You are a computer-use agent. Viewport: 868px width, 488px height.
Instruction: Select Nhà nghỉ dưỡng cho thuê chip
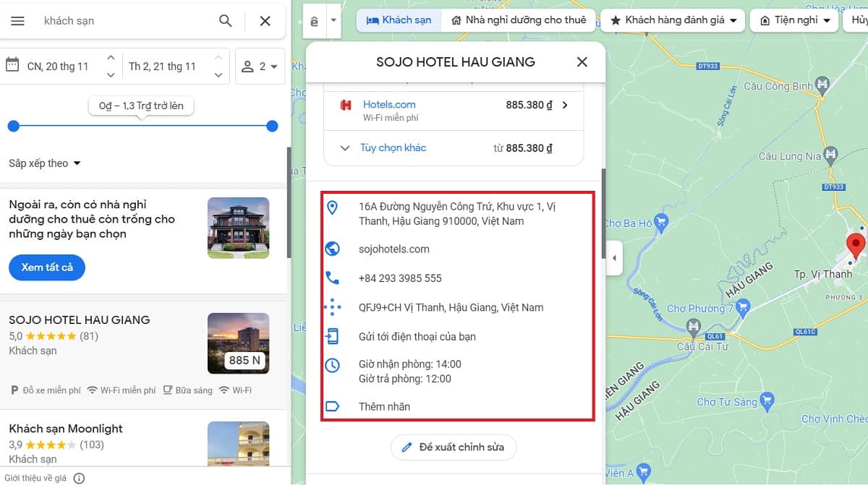519,20
